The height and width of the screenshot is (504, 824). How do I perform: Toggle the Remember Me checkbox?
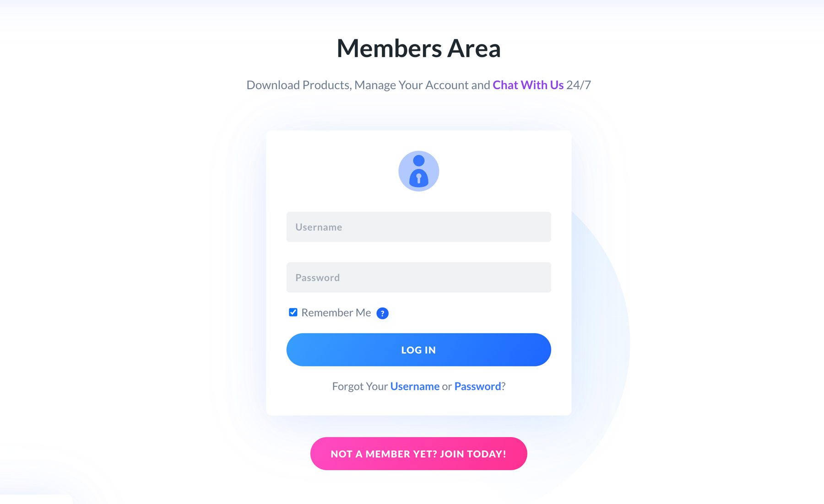point(293,312)
